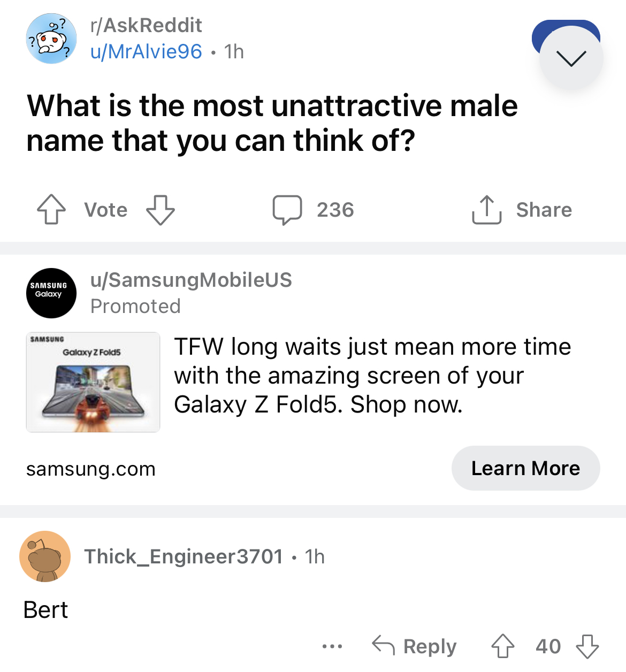Open the post's comments bubble icon
Screen dimensions: 626x672
pos(287,209)
